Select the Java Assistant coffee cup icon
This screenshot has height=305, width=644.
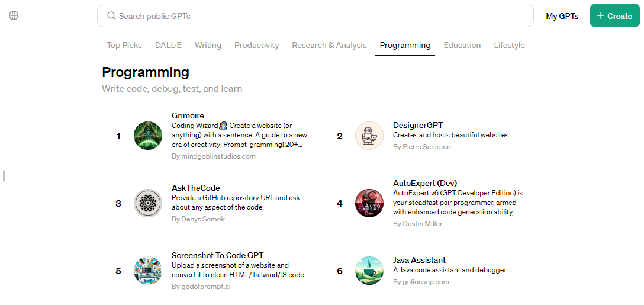point(369,271)
